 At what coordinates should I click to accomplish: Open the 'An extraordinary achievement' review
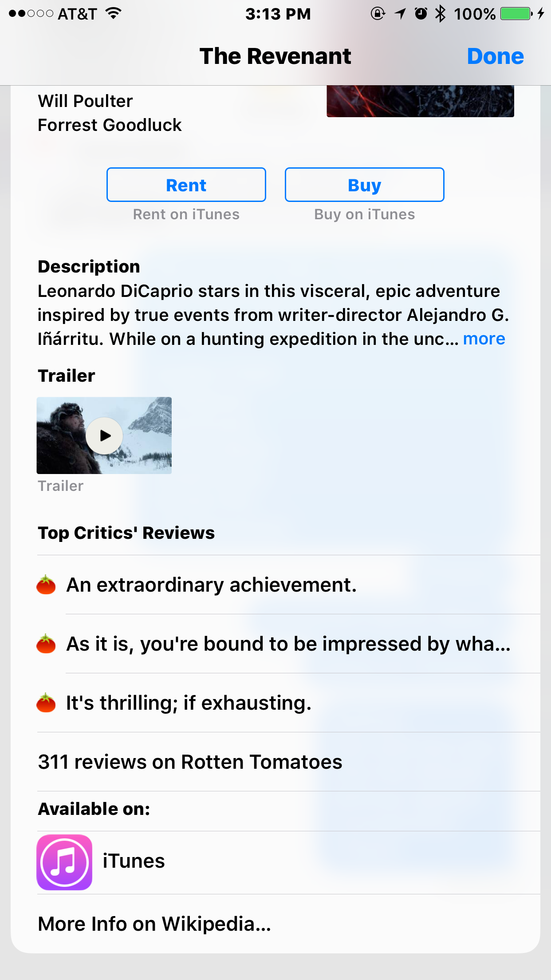[x=289, y=585]
